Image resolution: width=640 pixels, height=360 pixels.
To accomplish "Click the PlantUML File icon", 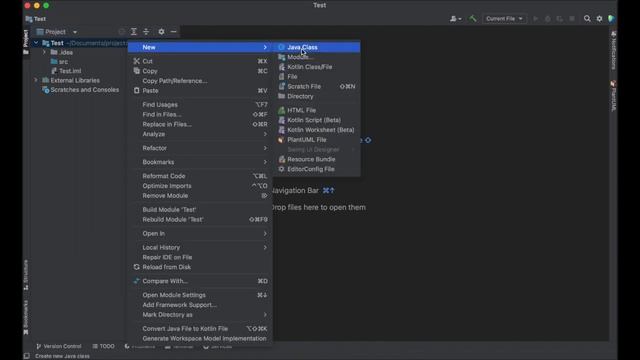I will 281,140.
